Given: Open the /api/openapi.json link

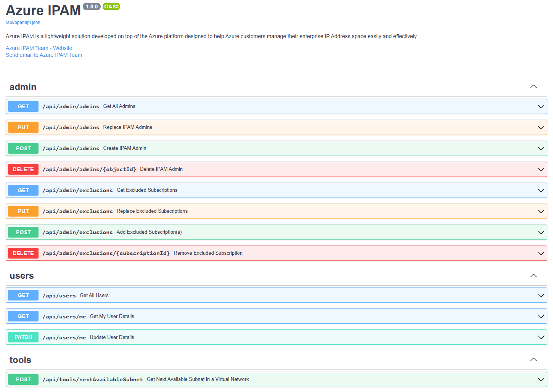Looking at the screenshot, I should [23, 22].
